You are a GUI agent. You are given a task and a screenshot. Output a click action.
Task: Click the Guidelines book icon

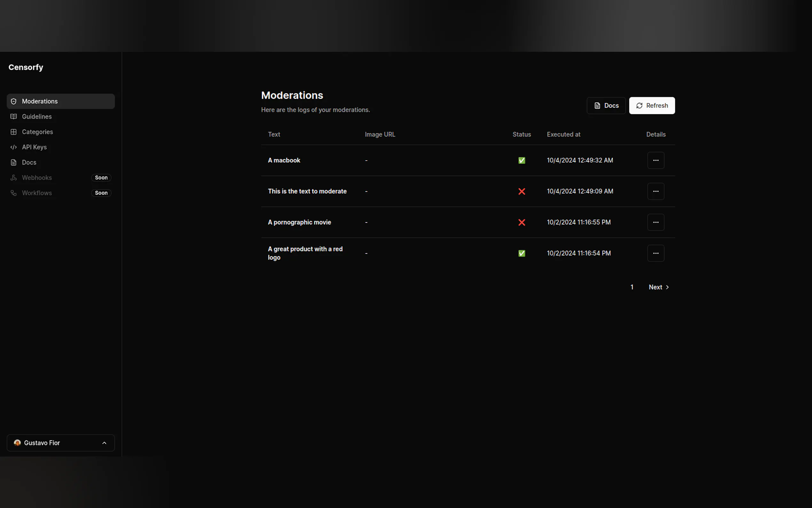coord(13,116)
